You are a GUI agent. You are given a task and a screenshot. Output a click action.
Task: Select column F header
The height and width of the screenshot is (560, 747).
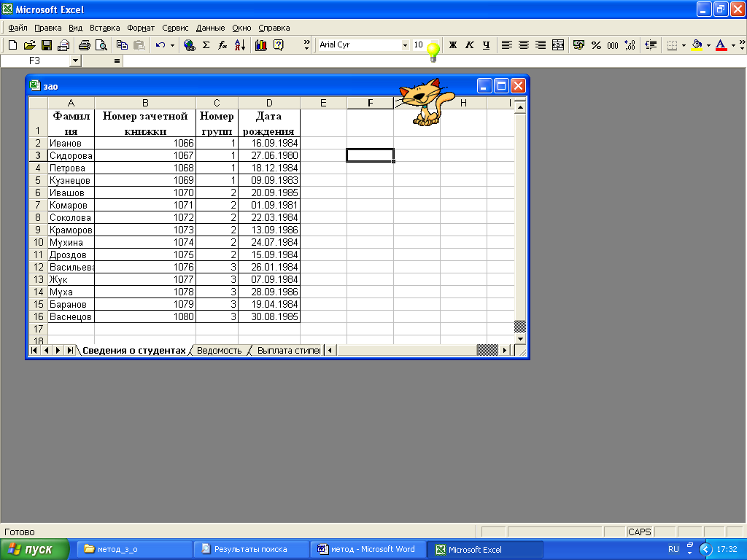370,103
